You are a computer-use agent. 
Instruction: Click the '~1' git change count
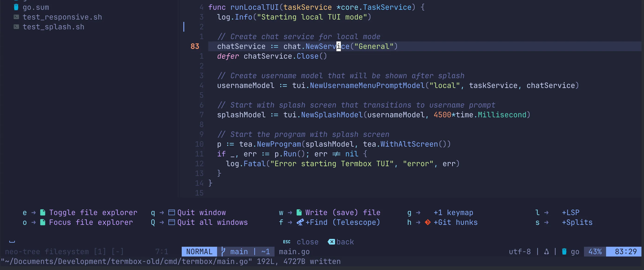point(265,252)
